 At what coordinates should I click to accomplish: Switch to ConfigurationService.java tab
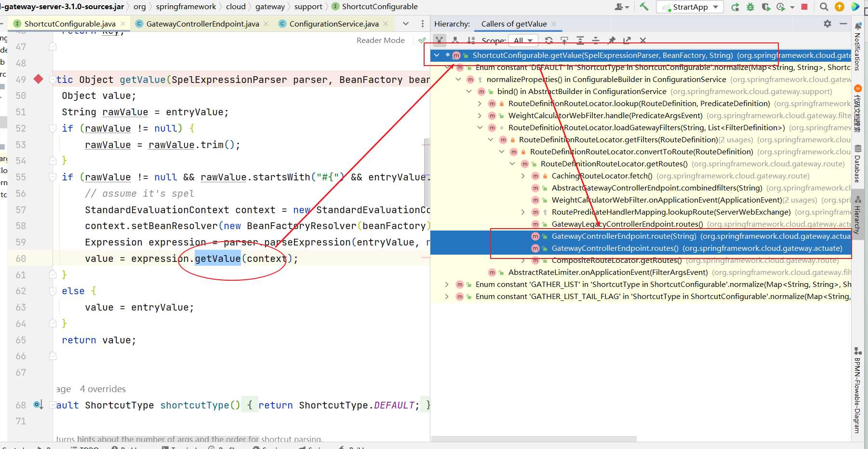coord(334,24)
